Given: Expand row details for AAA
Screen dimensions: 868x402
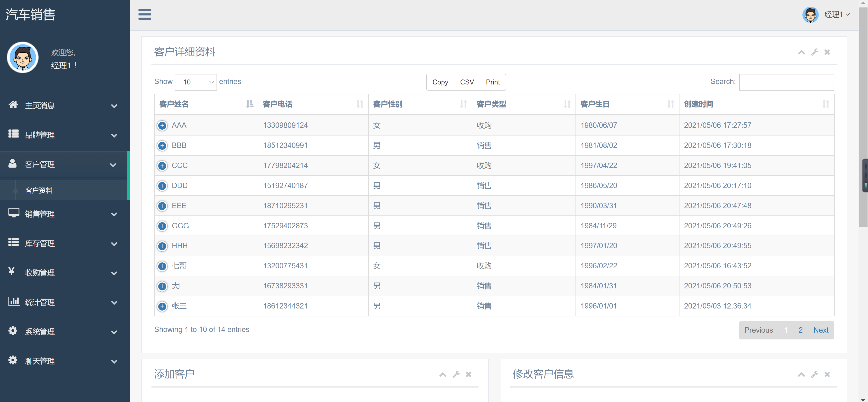Looking at the screenshot, I should pos(162,126).
